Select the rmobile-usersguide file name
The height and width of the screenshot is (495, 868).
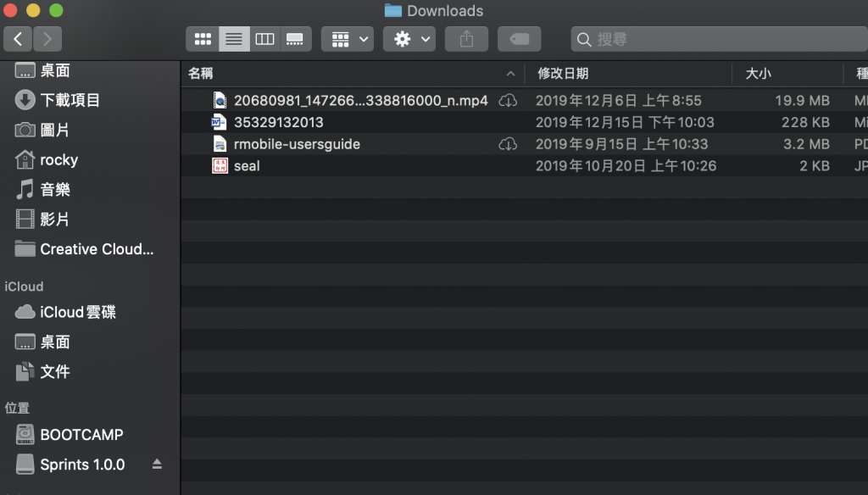[297, 144]
